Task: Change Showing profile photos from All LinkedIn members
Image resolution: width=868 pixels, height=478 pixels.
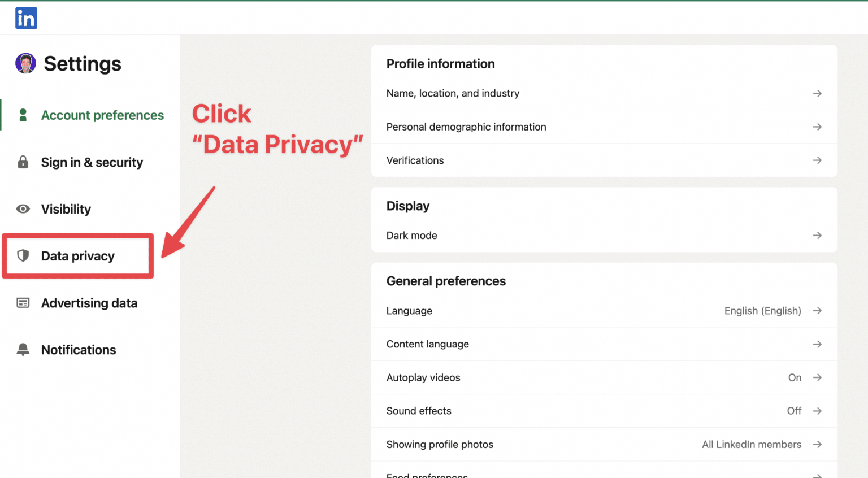Action: pos(752,444)
